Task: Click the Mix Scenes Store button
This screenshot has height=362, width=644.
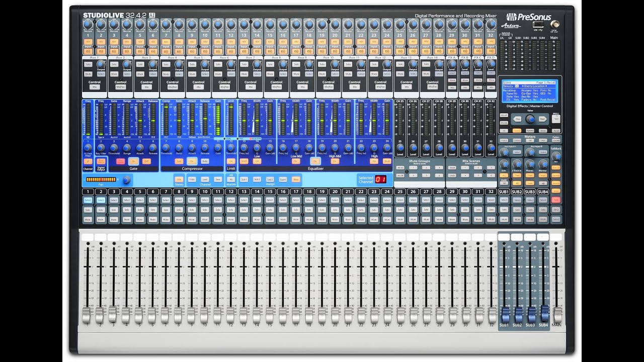Action: [x=452, y=167]
